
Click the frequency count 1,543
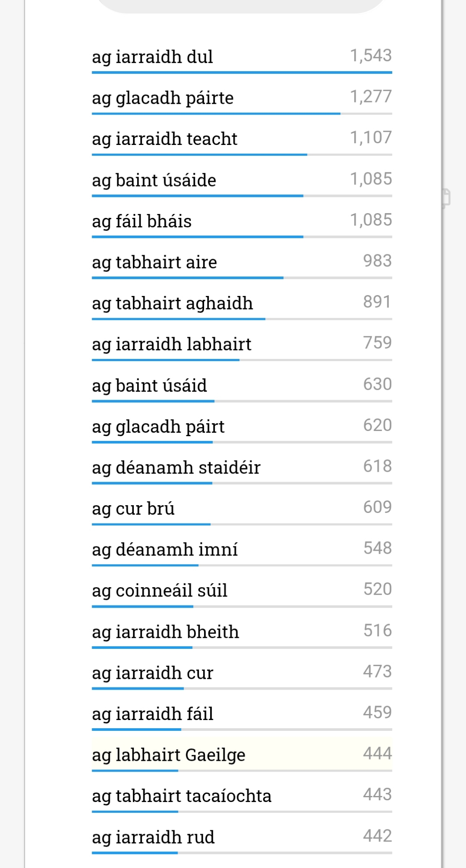coord(371,56)
